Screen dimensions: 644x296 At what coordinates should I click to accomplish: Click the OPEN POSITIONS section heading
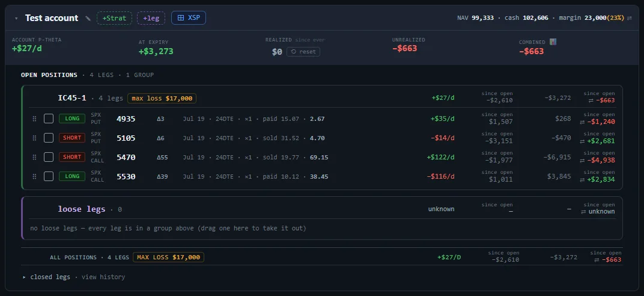coord(49,75)
